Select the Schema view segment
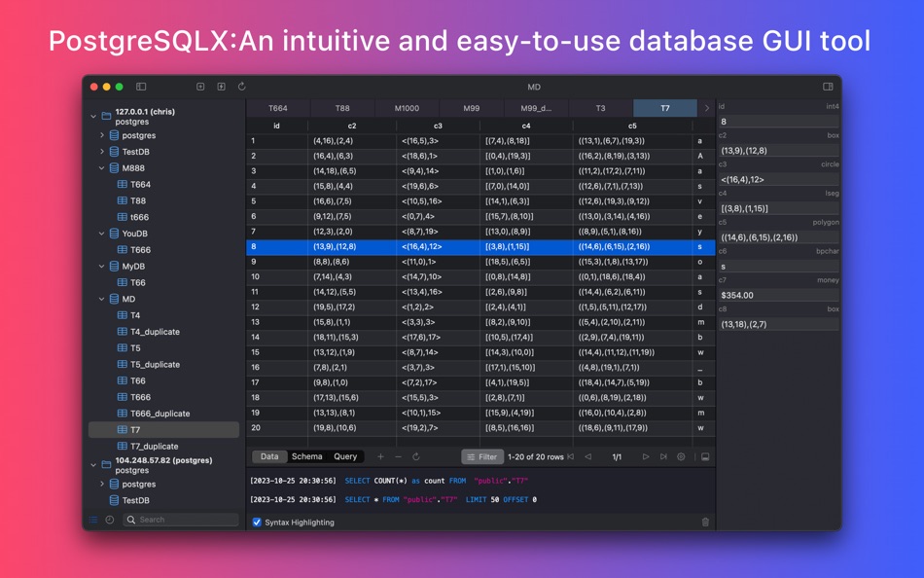 pos(307,457)
